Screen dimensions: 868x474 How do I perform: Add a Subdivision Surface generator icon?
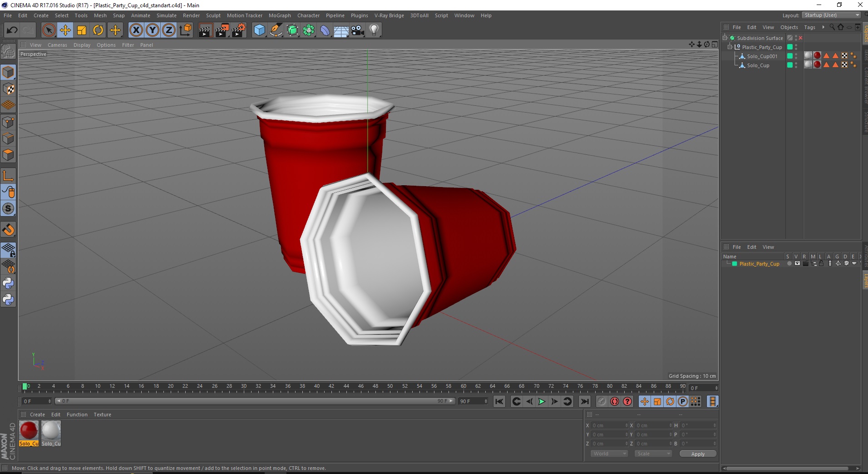click(x=292, y=30)
